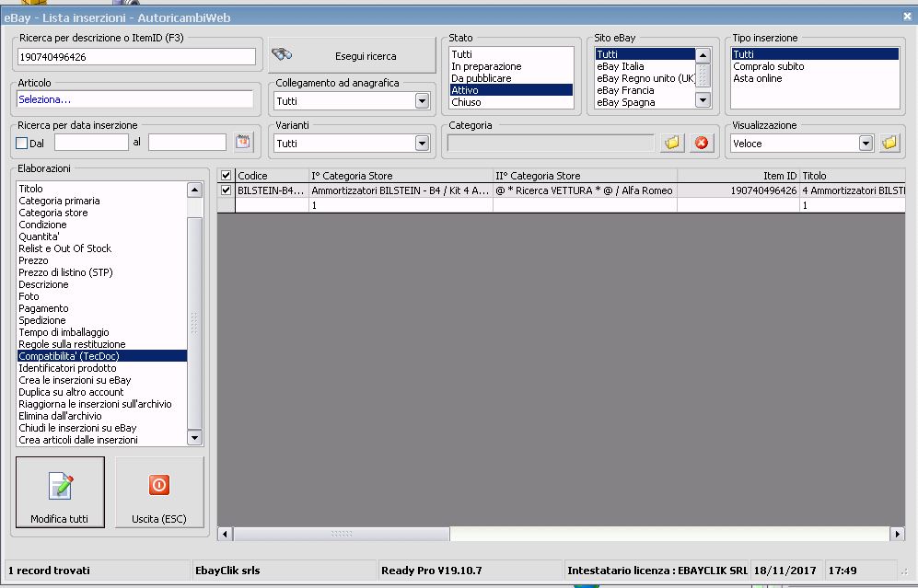Click the ItemID search input field
The image size is (918, 588).
click(136, 57)
